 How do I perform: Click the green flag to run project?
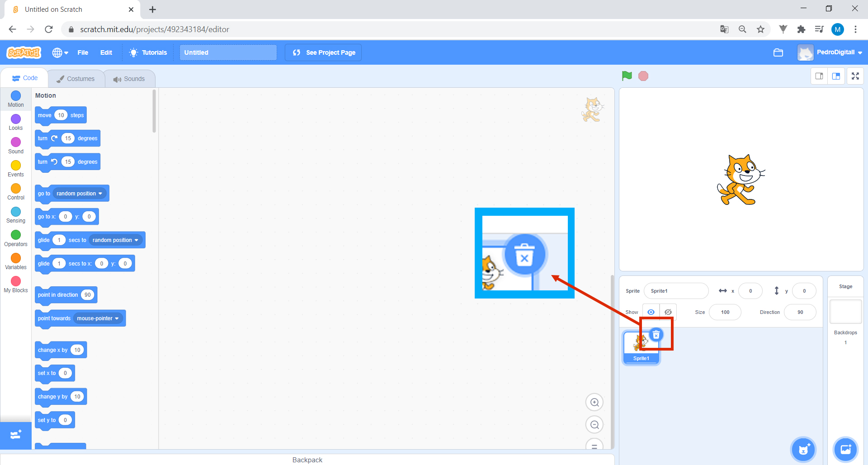[627, 76]
